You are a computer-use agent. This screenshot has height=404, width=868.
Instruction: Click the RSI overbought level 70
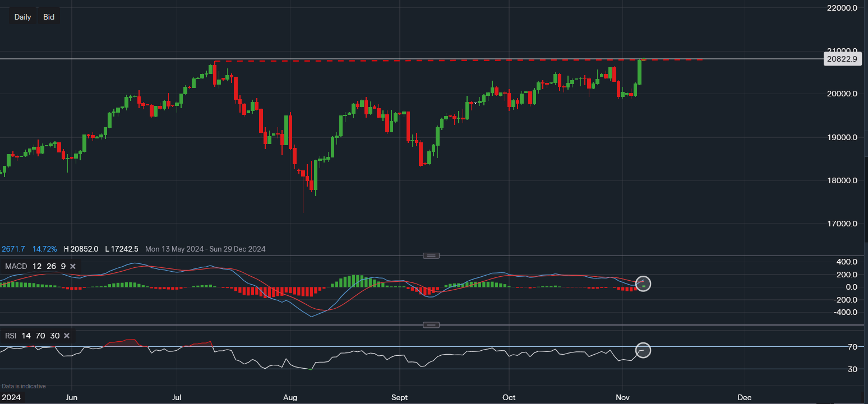tap(40, 336)
